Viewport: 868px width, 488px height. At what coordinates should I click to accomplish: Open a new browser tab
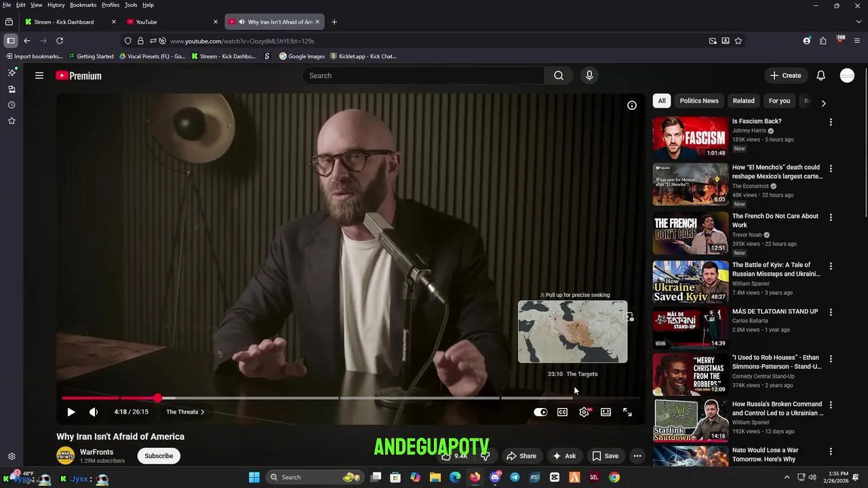pos(334,22)
